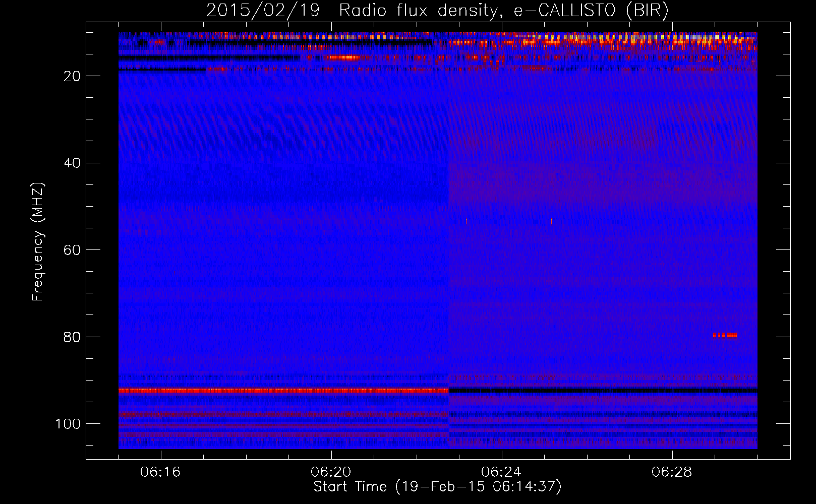The height and width of the screenshot is (504, 816).
Task: Click the 'Start Time (19-Feb-15 06:14:37)' label
Action: coord(437,487)
